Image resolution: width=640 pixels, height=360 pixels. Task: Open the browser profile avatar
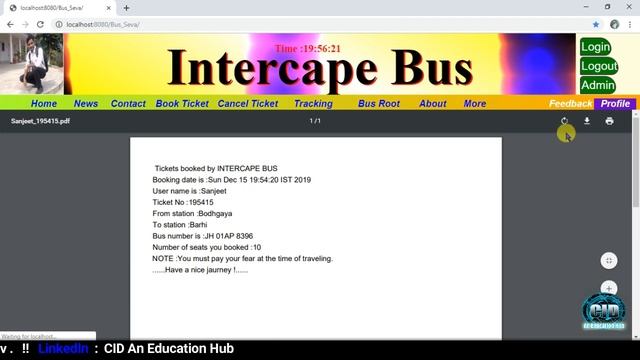tap(614, 24)
